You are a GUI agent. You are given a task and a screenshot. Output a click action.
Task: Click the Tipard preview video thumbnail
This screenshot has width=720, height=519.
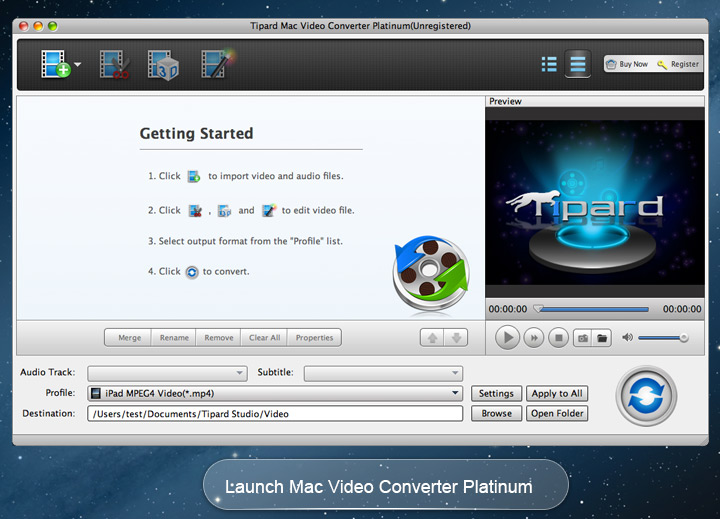[595, 202]
